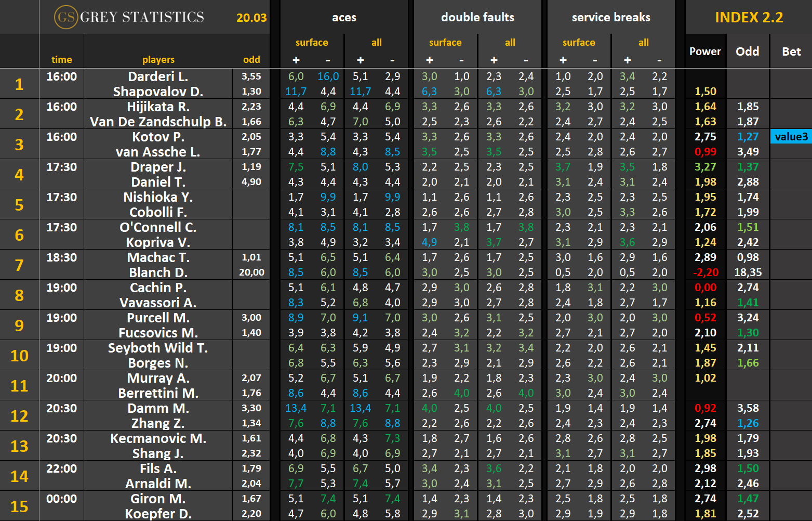Click the 'players' column header
812x521 pixels.
tap(158, 60)
